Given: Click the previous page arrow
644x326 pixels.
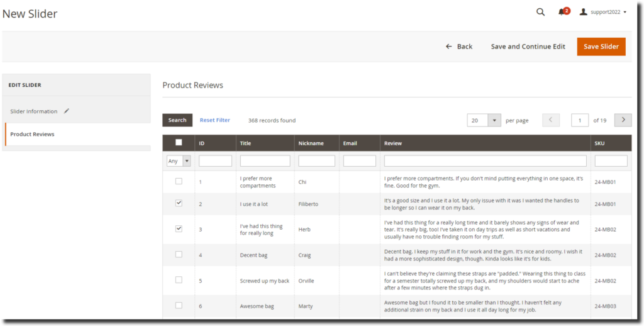Looking at the screenshot, I should click(551, 120).
